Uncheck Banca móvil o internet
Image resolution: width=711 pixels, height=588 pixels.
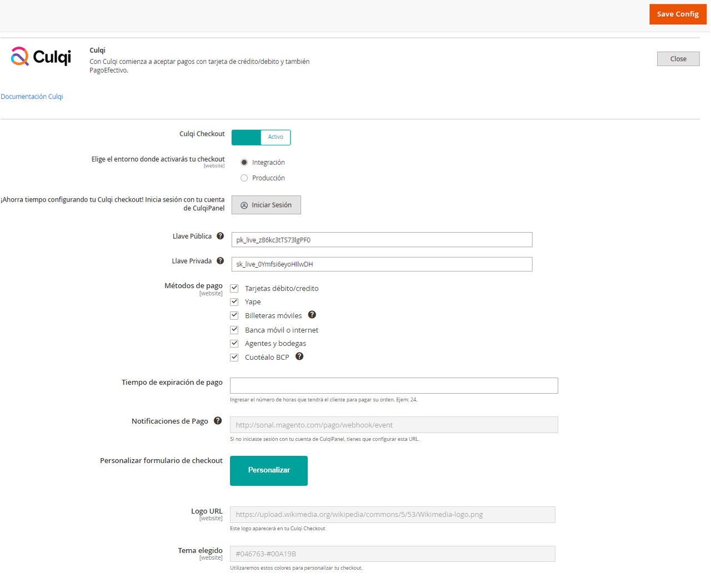click(x=234, y=330)
